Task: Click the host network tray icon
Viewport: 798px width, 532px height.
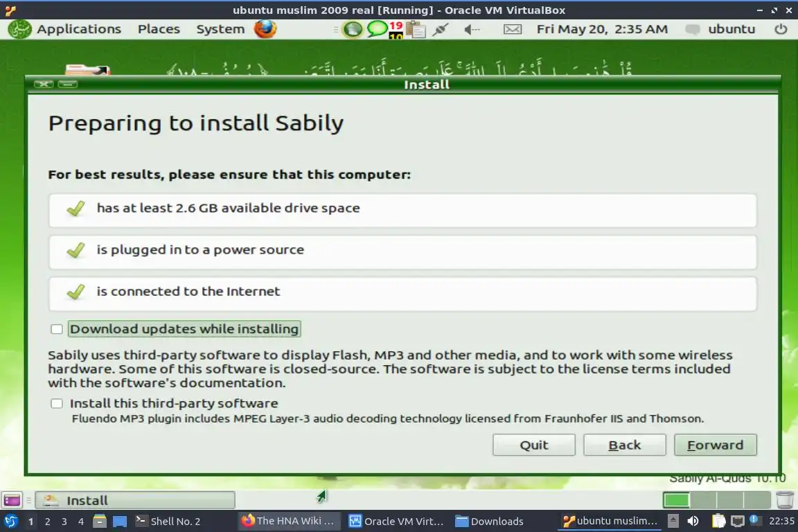Action: click(737, 521)
